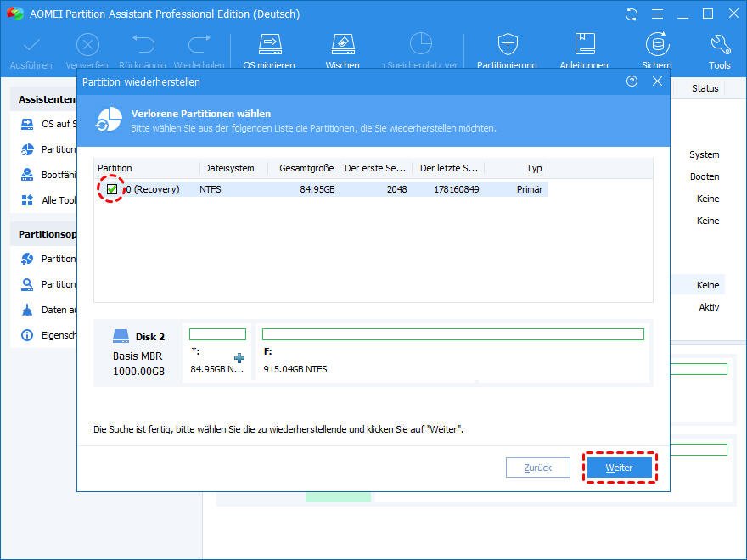Open the hamburger menu in title bar
Screen dimensions: 747x560
pos(657,14)
